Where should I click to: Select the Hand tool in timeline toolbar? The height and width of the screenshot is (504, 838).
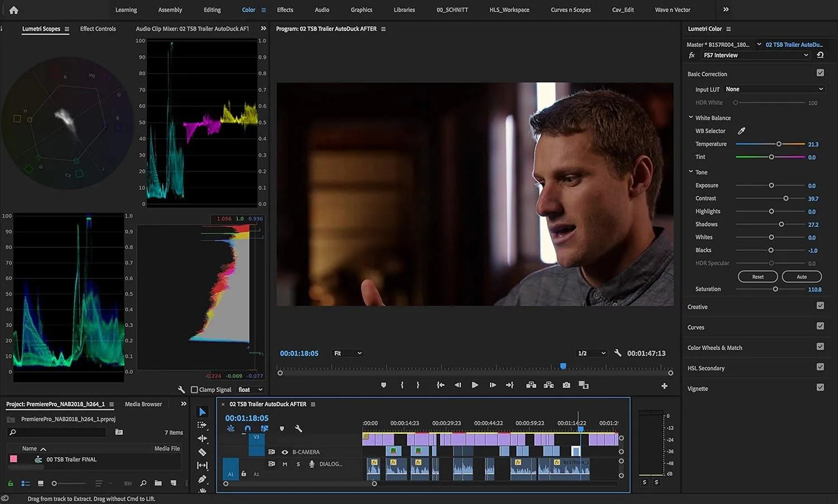click(x=202, y=491)
